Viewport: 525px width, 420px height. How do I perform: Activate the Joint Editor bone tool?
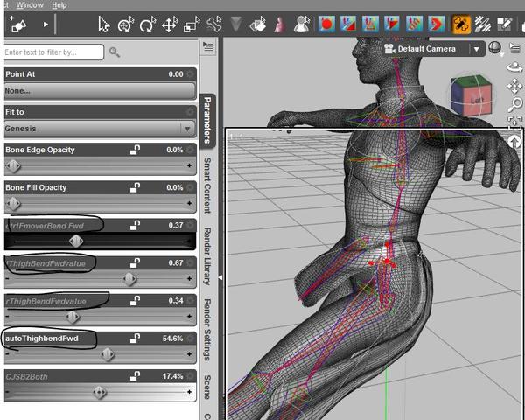pyautogui.click(x=213, y=24)
